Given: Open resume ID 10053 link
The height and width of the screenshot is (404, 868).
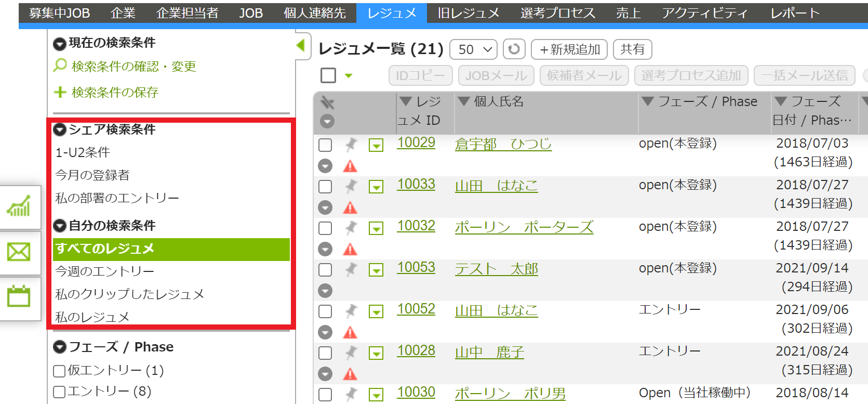Looking at the screenshot, I should (416, 267).
